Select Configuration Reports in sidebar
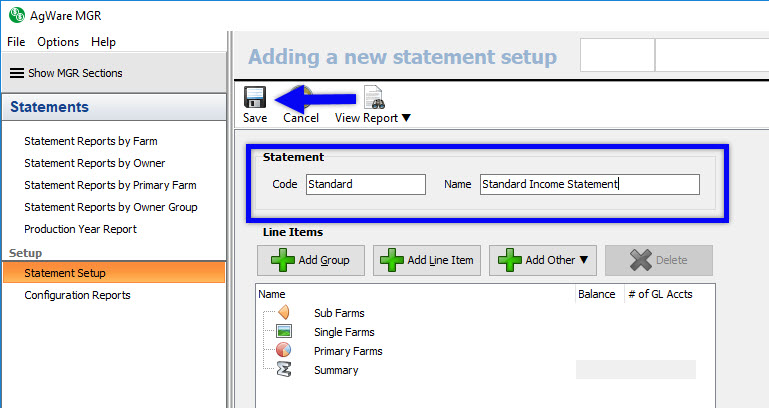The width and height of the screenshot is (769, 408). pos(77,295)
